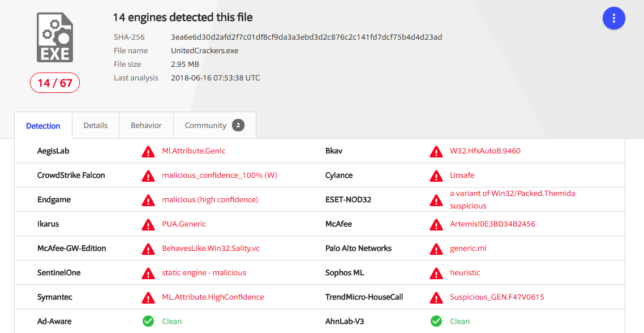Viewport: 644px width, 333px height.
Task: Click the Ad-Aware green clean checkmark
Action: 148,321
